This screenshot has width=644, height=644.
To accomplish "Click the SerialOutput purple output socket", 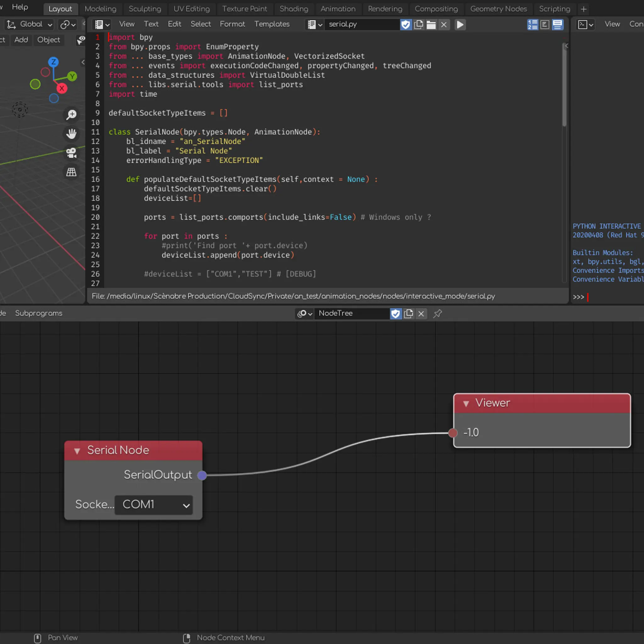I will pos(202,475).
